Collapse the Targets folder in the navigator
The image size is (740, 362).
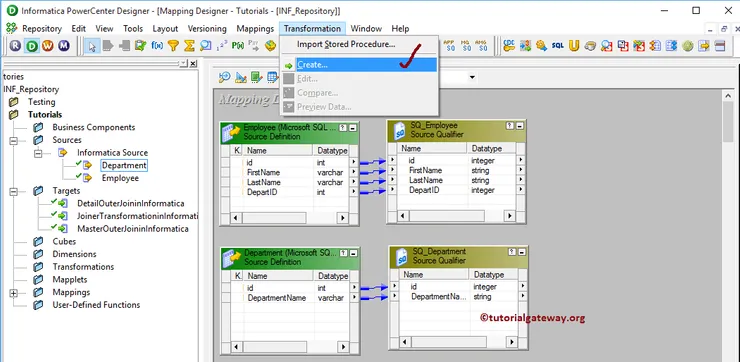(x=13, y=191)
